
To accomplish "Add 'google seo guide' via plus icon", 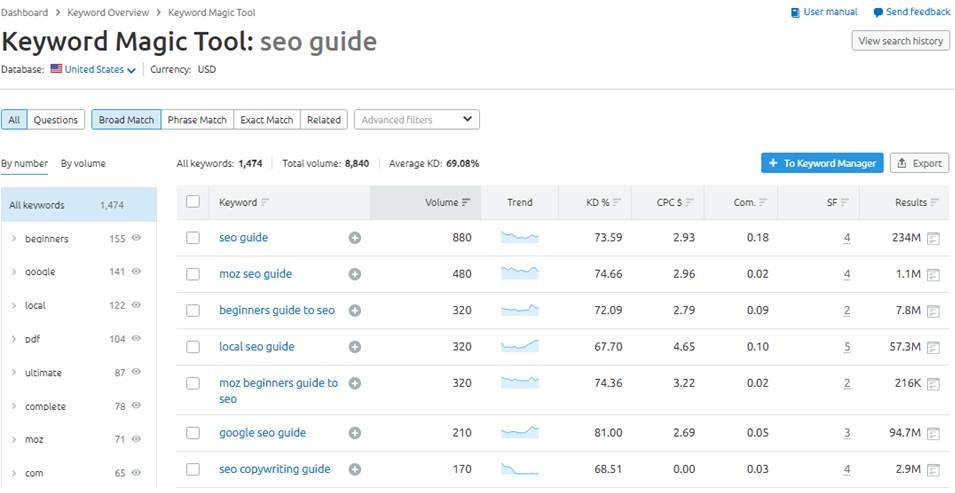I will 354,433.
